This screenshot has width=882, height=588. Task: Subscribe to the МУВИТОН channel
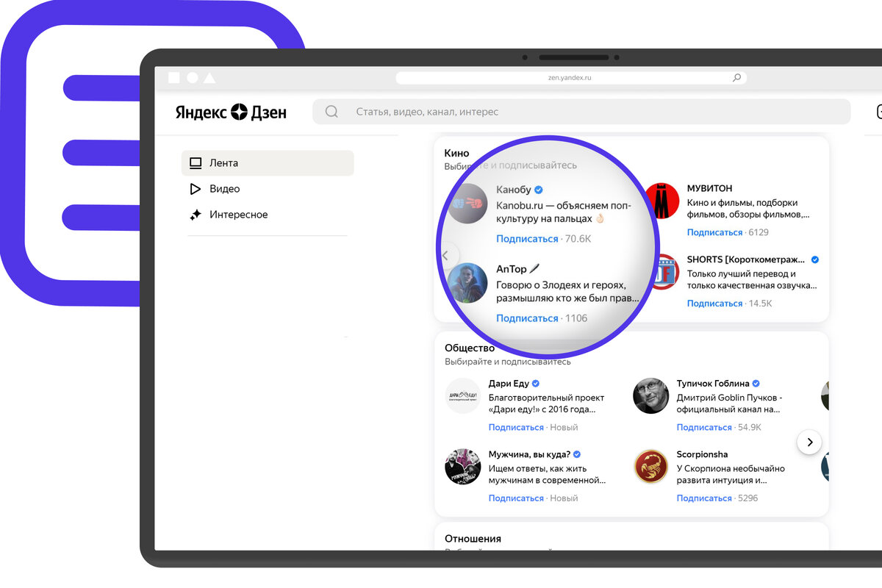pyautogui.click(x=714, y=232)
